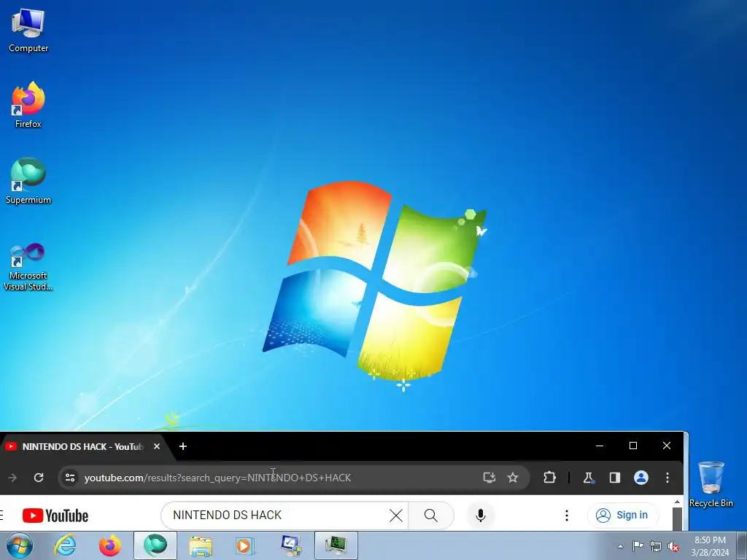Click the YouTube search magnifier button

431,516
